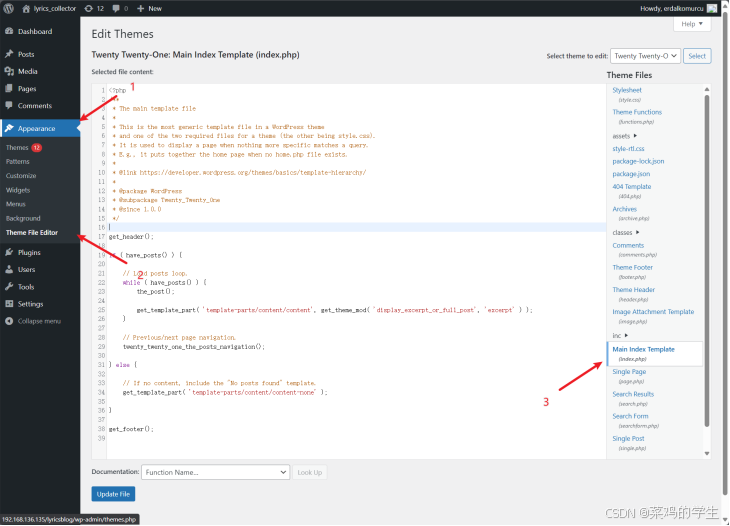This screenshot has height=526, width=730.
Task: Click the WordPress logo icon
Action: [x=8, y=8]
